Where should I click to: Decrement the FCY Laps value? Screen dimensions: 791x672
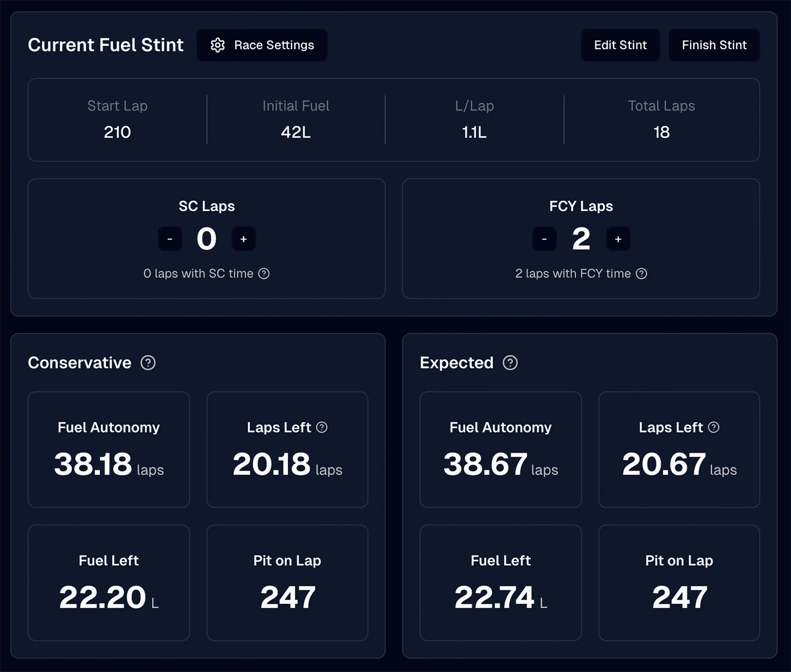point(544,239)
